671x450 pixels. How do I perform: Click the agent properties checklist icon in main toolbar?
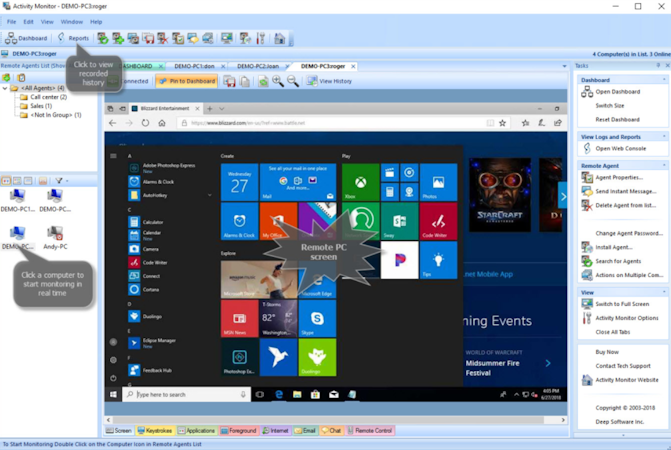[x=178, y=38]
